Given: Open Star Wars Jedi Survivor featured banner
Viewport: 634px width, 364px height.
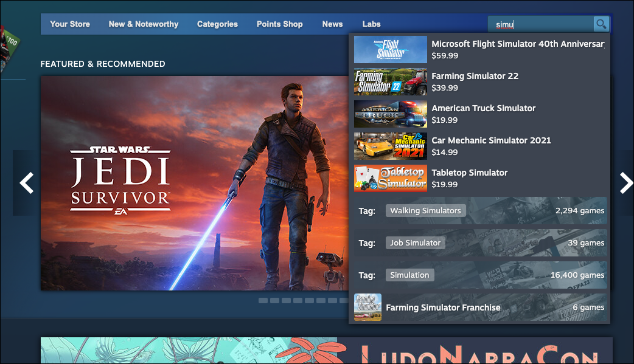Looking at the screenshot, I should pos(195,183).
